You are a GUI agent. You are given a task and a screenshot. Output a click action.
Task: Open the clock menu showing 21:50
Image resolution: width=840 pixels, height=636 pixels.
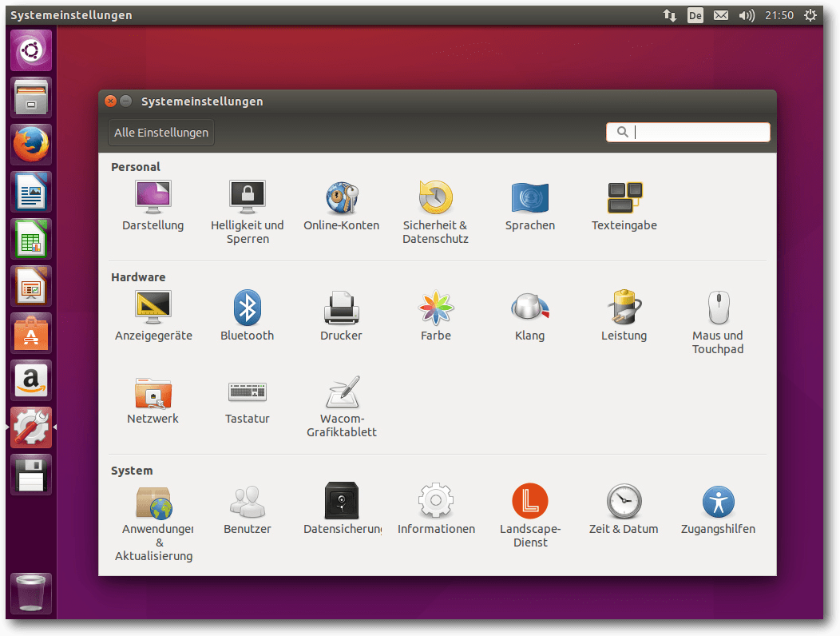click(779, 15)
